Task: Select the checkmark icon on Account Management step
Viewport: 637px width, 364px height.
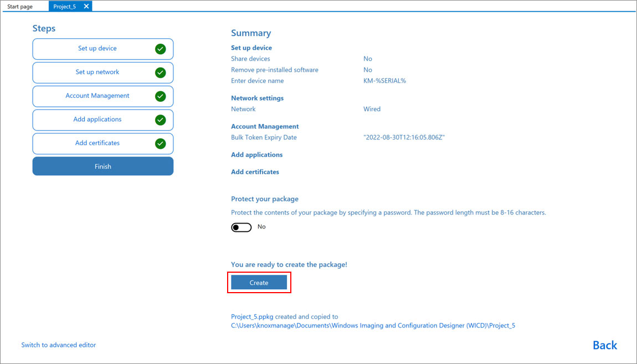Action: click(x=160, y=96)
